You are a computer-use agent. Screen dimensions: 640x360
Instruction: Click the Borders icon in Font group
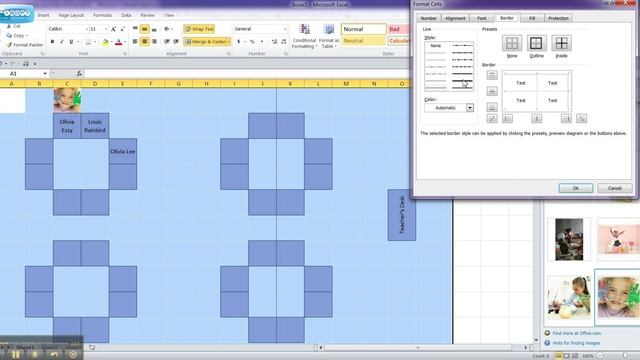click(x=88, y=42)
